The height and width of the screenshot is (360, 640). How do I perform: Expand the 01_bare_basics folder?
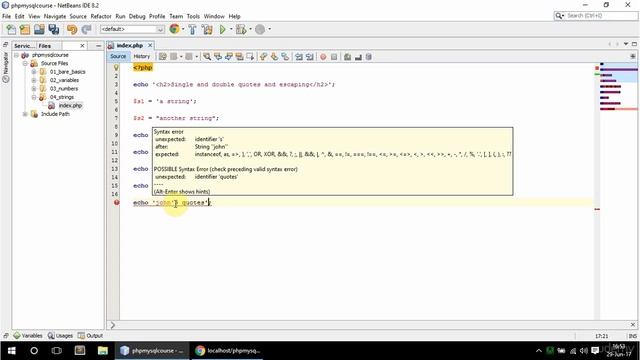click(34, 72)
